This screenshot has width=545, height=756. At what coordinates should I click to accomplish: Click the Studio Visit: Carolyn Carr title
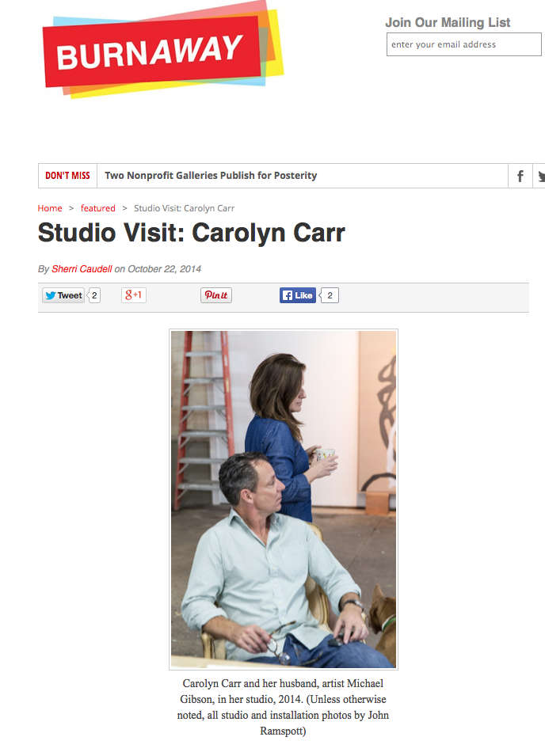click(192, 233)
